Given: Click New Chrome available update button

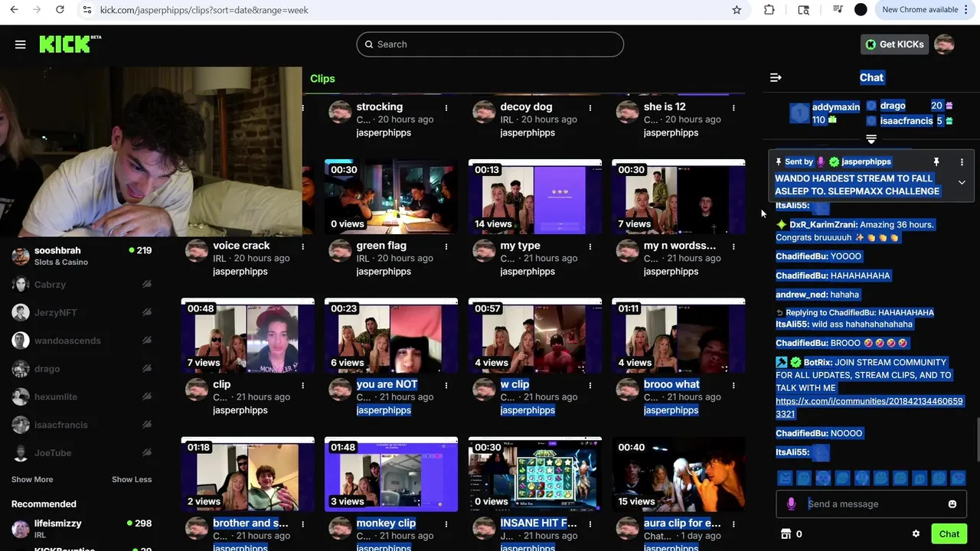Looking at the screenshot, I should (x=925, y=10).
